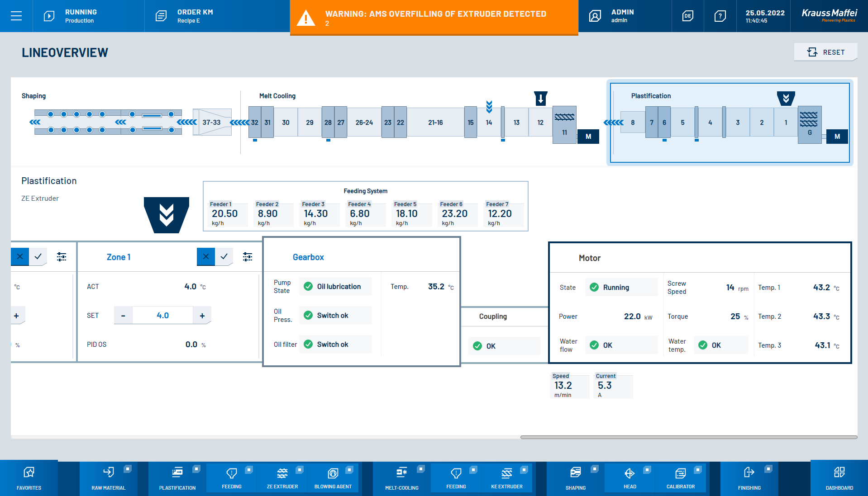Click the help question mark icon

(720, 16)
